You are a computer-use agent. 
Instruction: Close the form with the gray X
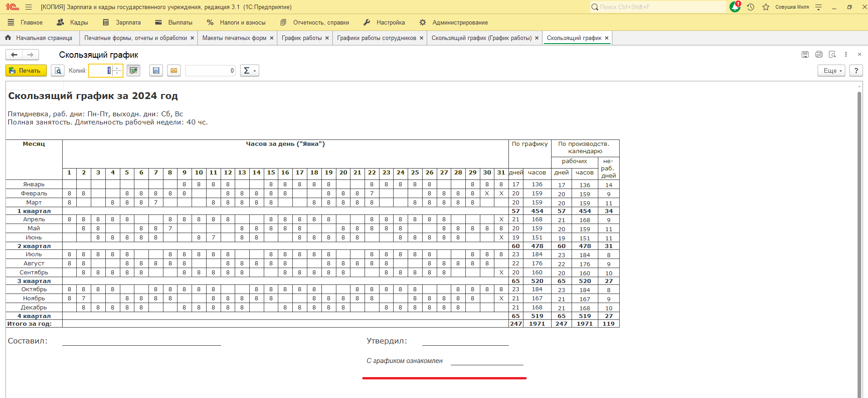pyautogui.click(x=859, y=55)
